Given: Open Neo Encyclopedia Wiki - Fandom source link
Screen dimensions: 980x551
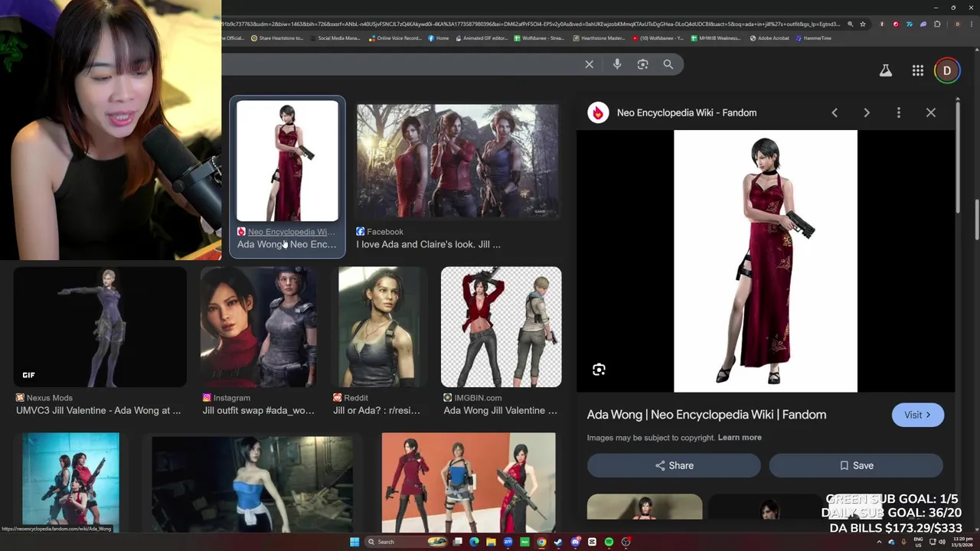Looking at the screenshot, I should tap(687, 112).
